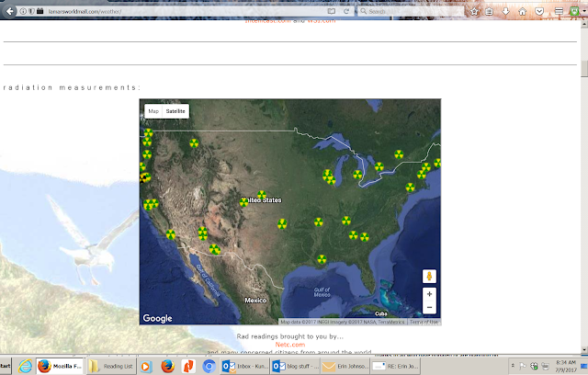Screen dimensions: 588x375
Task: Open the Action Center flag icon
Action: (x=523, y=366)
